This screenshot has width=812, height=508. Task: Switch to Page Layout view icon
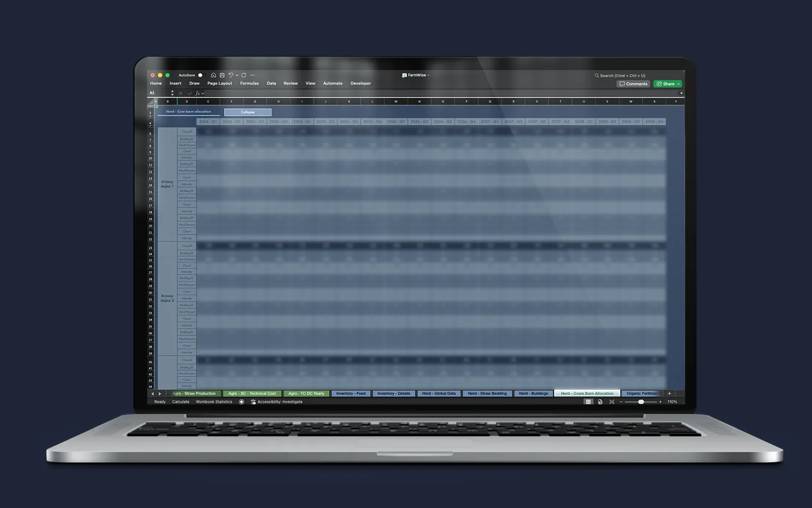tap(600, 402)
